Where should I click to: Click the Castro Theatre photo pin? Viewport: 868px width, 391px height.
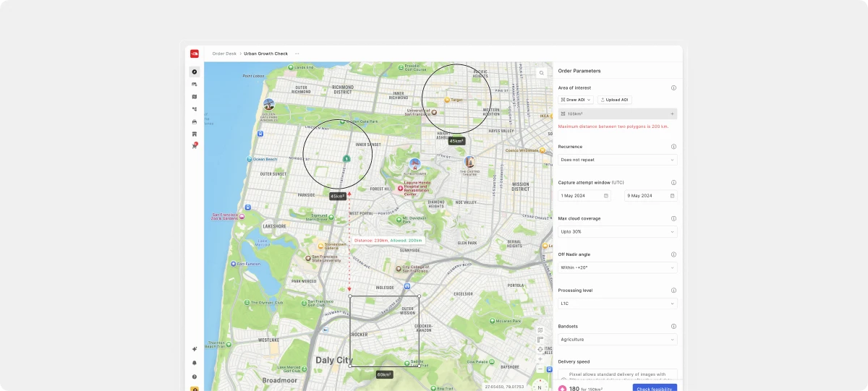click(470, 161)
